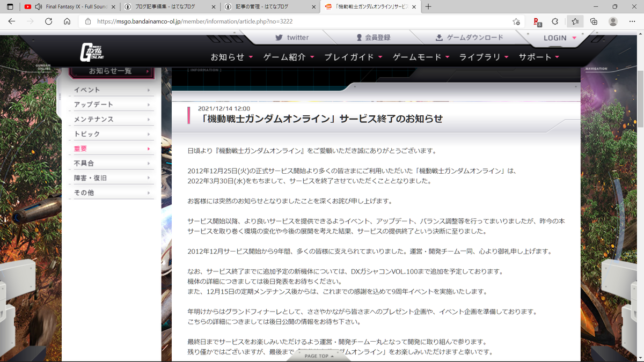
Task: Expand the ライブラリ nav menu
Action: (x=485, y=57)
